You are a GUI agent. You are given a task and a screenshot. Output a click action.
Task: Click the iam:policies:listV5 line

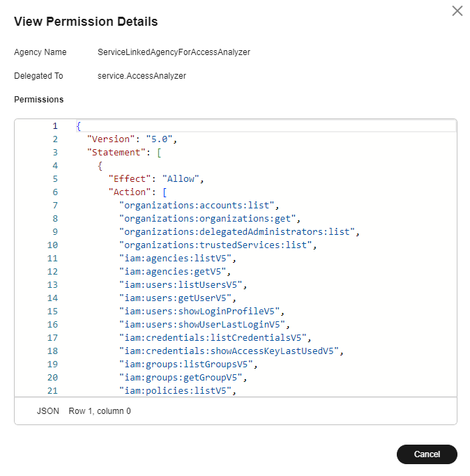coord(177,390)
